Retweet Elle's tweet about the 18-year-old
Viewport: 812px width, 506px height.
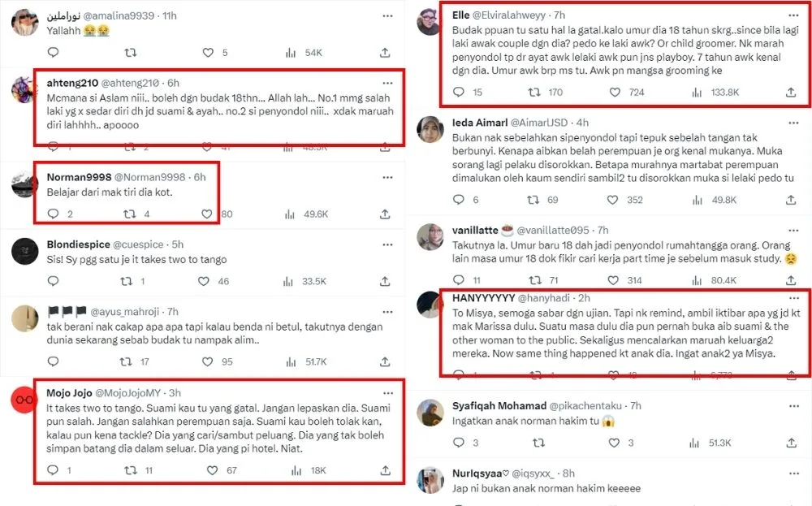533,93
